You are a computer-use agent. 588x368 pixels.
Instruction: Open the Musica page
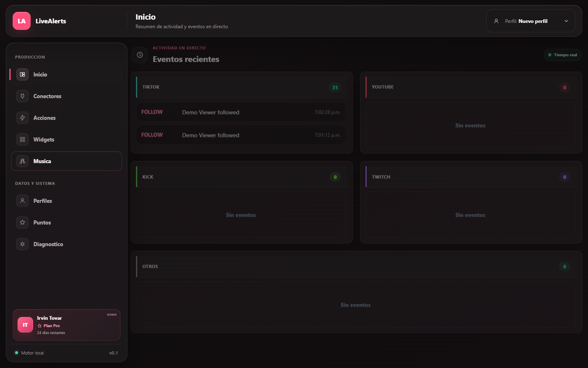67,161
